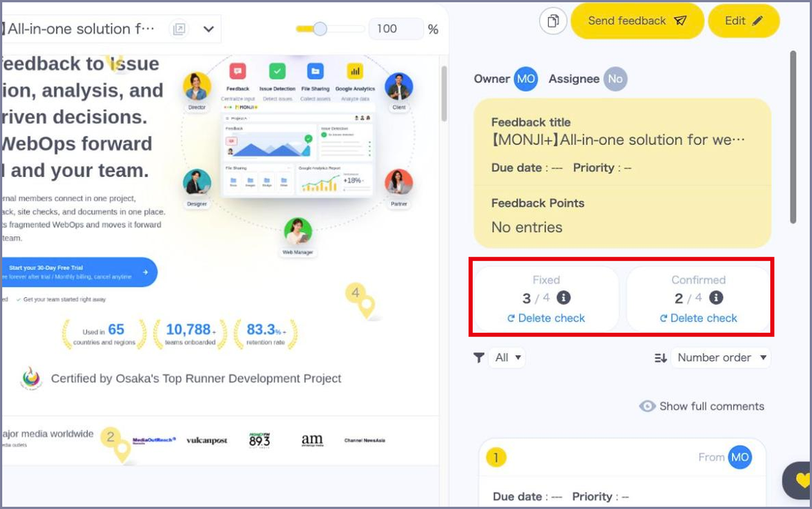Click the copy icon beside Send feedback

[x=553, y=22]
